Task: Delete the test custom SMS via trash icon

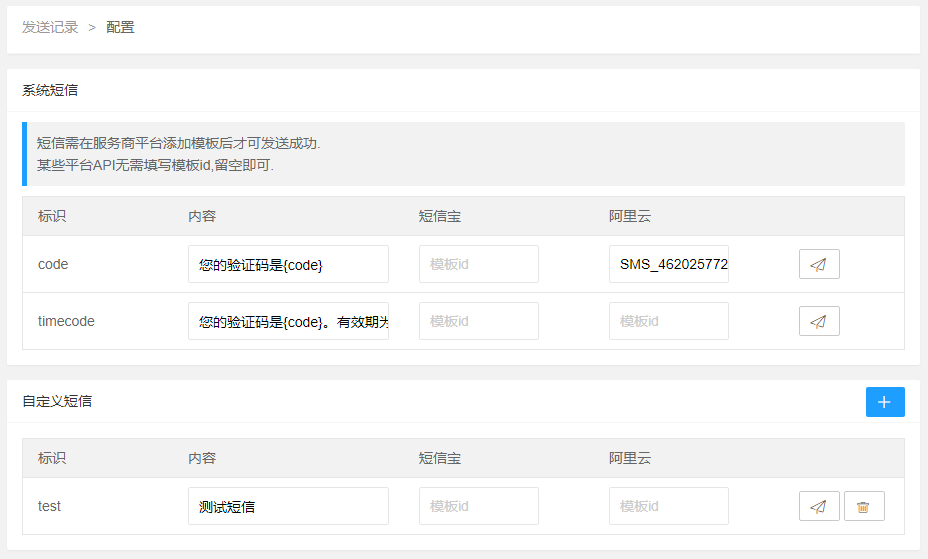Action: (x=864, y=506)
